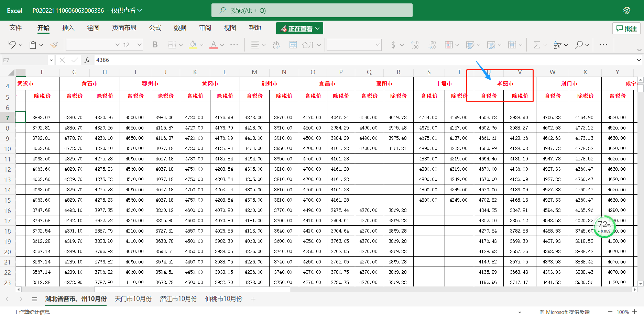The image size is (644, 316).
Task: Open the 帮助 tab
Action: pos(255,28)
